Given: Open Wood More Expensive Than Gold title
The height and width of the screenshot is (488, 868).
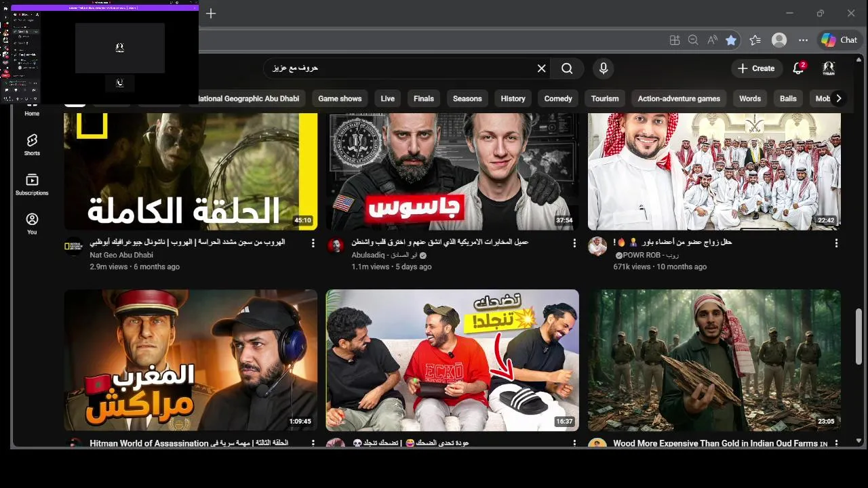Looking at the screenshot, I should coord(720,443).
